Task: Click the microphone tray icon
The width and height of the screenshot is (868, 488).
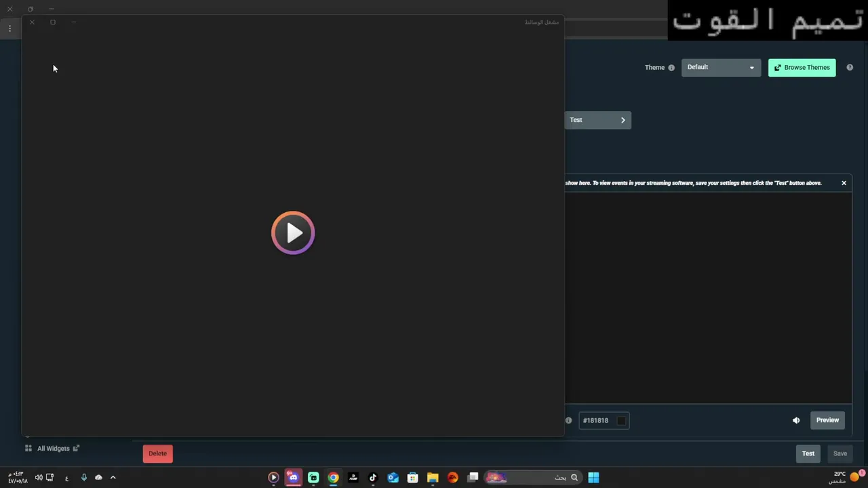Action: [x=84, y=478]
